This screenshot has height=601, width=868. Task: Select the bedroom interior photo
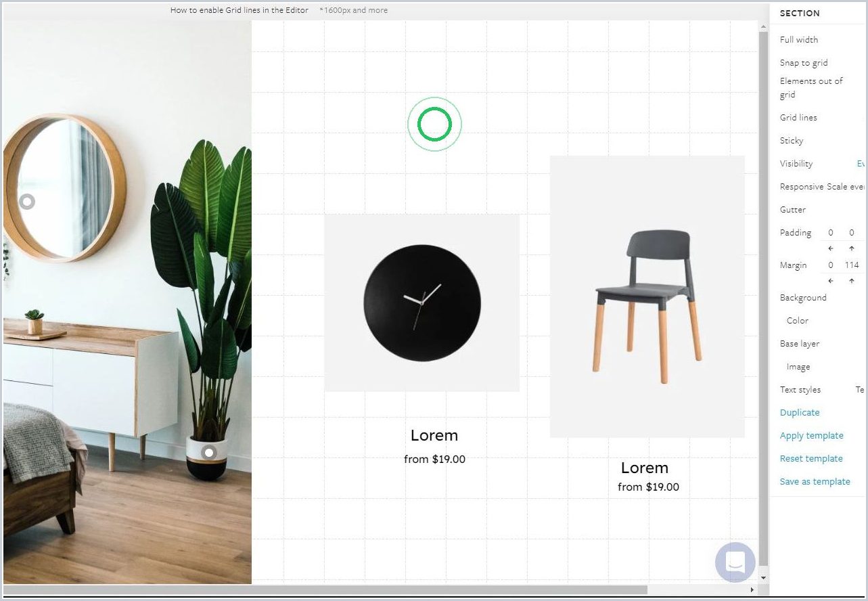tap(127, 302)
